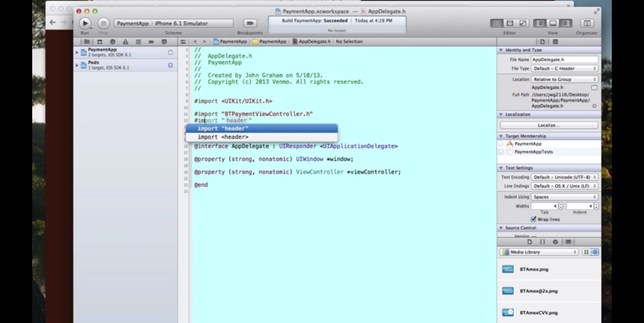Select the BTAmex.png media thumbnail
The height and width of the screenshot is (323, 644).
508,269
